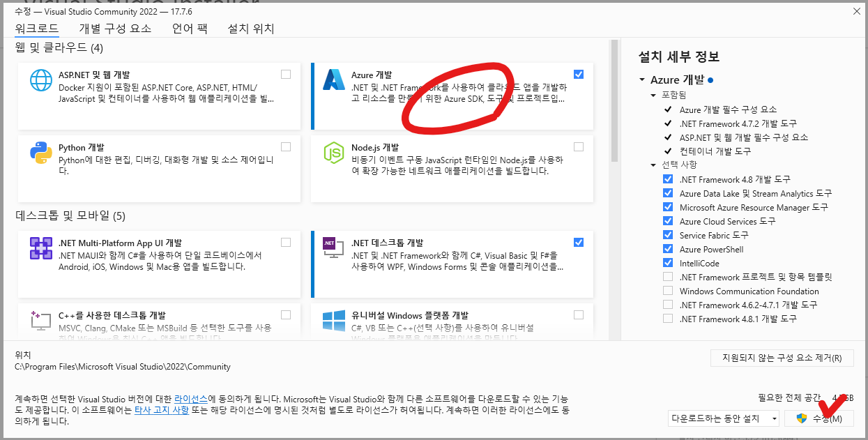This screenshot has height=440, width=868.
Task: Enable the ASP.NET 및 웹 개발 workload checkbox
Action: (x=286, y=75)
